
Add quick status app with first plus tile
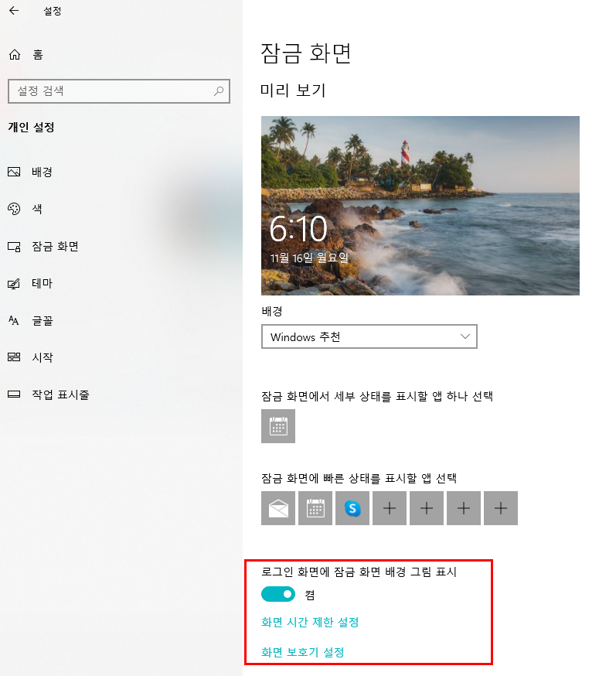pyautogui.click(x=390, y=508)
